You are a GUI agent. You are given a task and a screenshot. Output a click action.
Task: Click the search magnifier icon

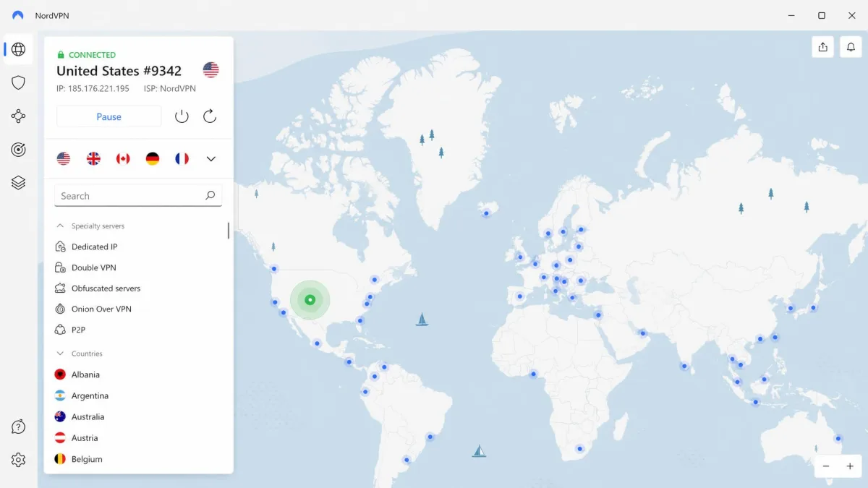click(x=210, y=195)
